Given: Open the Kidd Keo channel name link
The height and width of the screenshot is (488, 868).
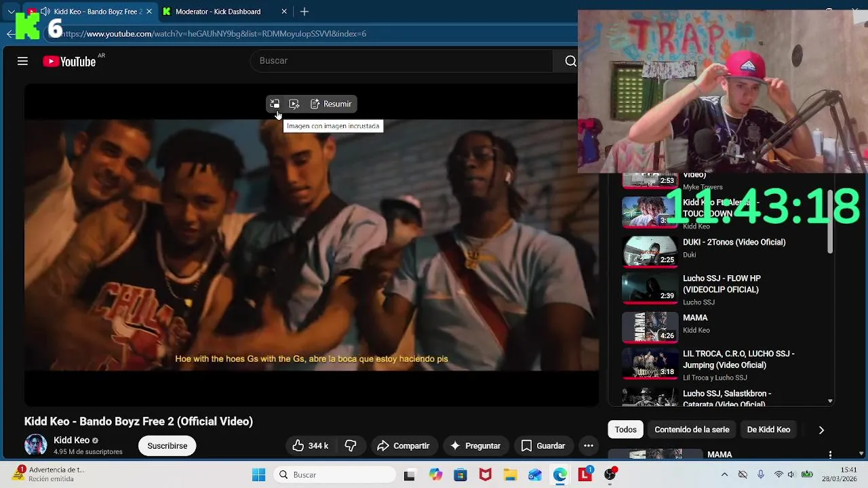Looking at the screenshot, I should tap(71, 440).
